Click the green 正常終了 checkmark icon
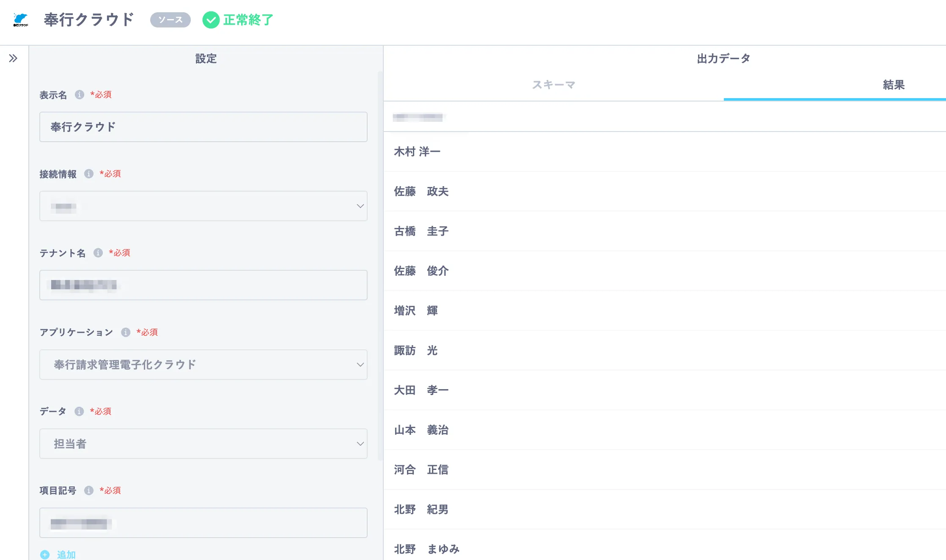This screenshot has width=946, height=560. [211, 20]
